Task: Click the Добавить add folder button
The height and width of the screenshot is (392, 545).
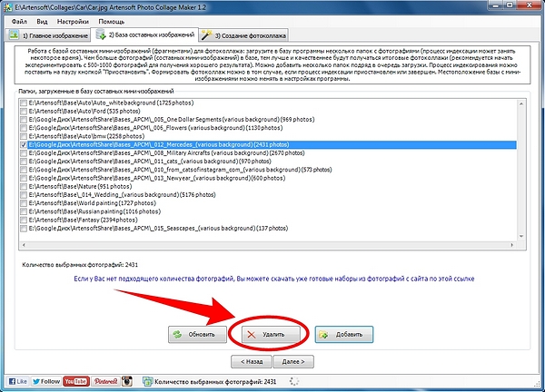Action: tap(344, 334)
